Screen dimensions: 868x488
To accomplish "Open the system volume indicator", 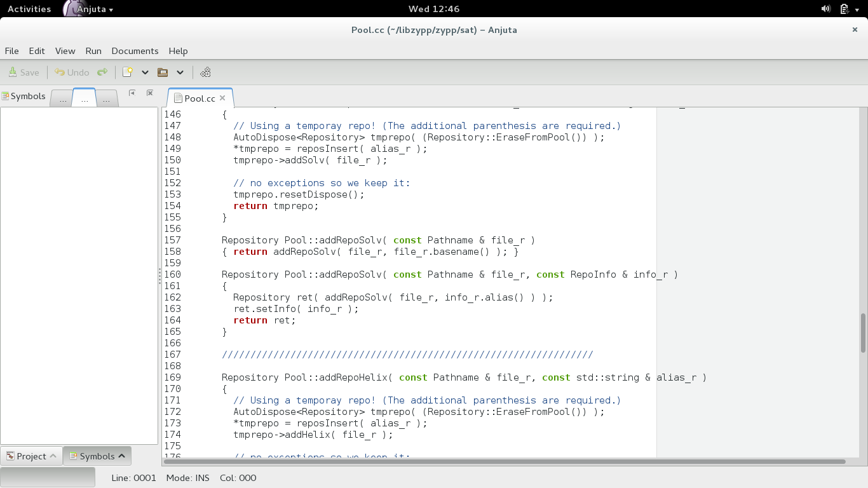I will [x=825, y=9].
